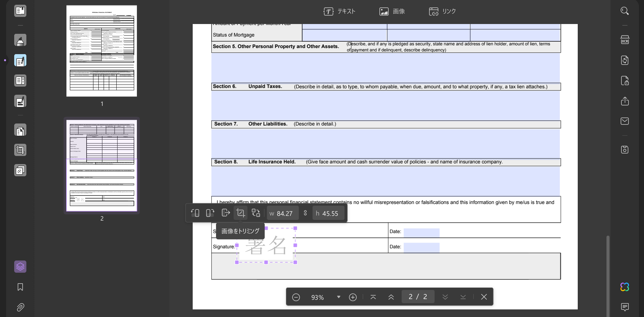Open the zoom level dropdown arrow
644x317 pixels.
pos(338,297)
